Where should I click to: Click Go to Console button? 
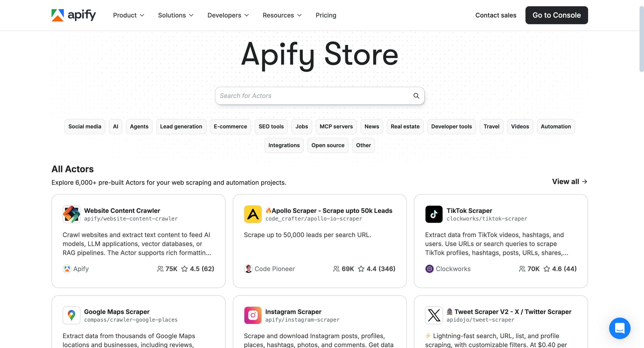pyautogui.click(x=557, y=15)
